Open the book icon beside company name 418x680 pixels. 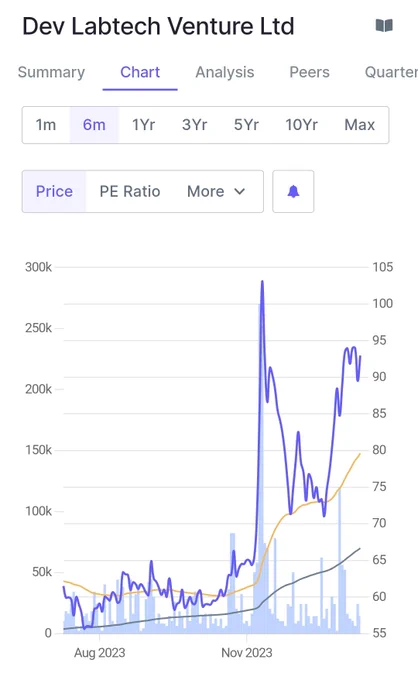pos(384,26)
